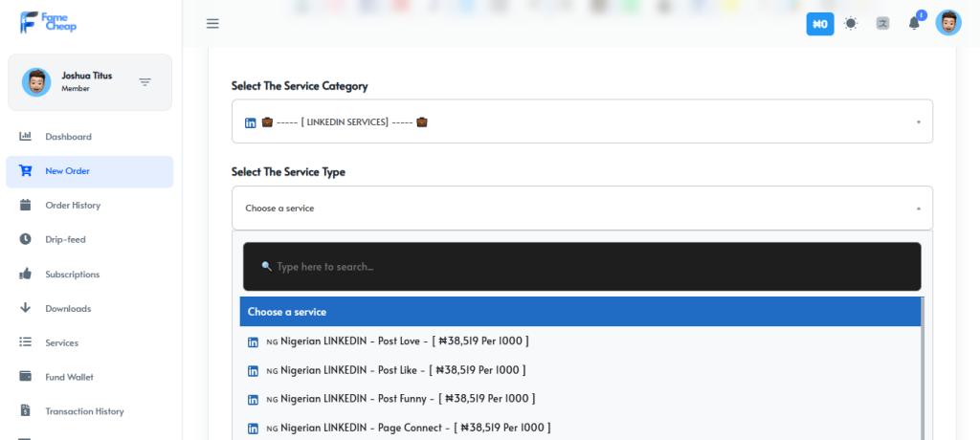Viewport: 980px width, 440px height.
Task: Select Nigerian LINKEDIN Post Funny service
Action: tap(580, 399)
